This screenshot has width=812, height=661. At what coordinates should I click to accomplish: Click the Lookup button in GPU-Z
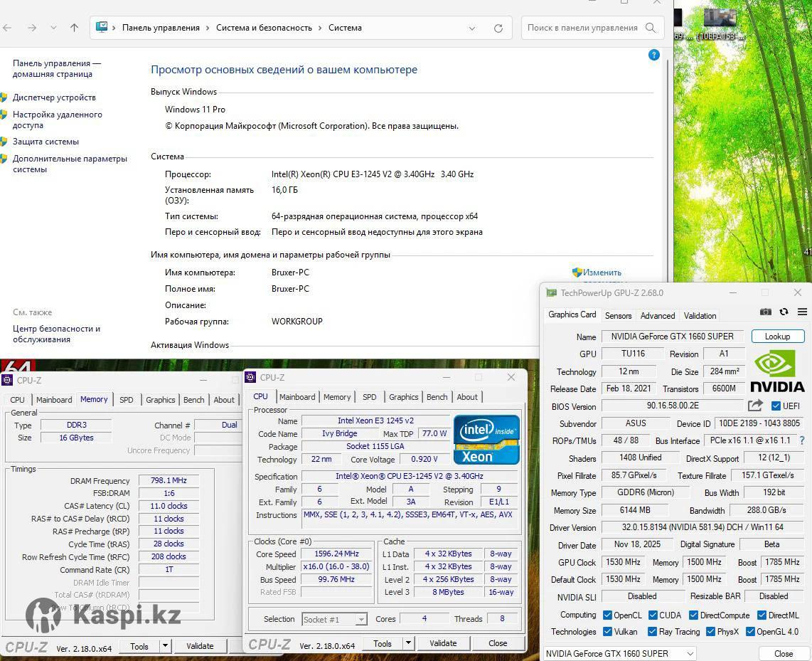click(x=777, y=337)
